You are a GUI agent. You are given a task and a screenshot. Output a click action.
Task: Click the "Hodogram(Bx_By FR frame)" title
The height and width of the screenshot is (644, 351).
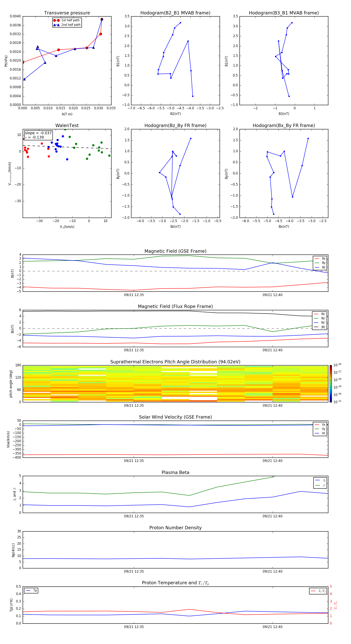pos(284,125)
